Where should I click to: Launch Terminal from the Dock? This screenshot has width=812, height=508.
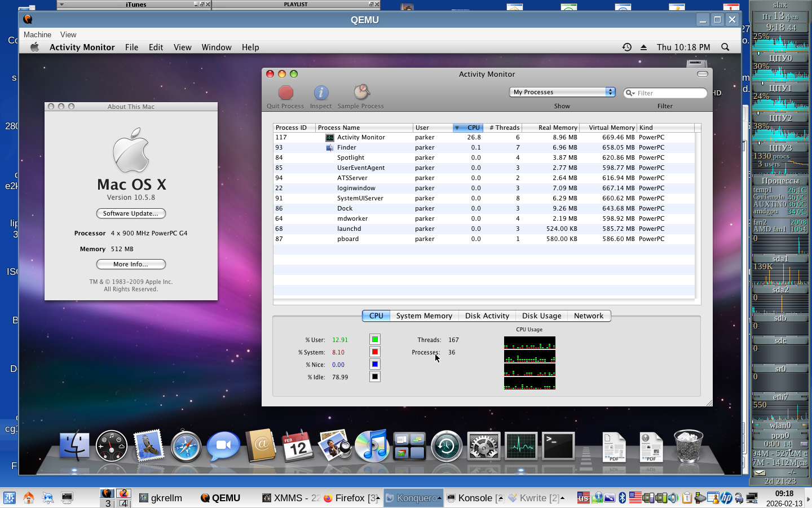point(558,446)
